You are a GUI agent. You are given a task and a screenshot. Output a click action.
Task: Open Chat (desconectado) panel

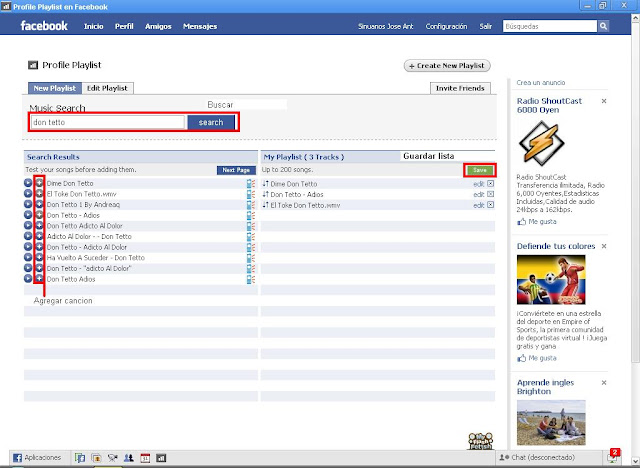pyautogui.click(x=537, y=457)
